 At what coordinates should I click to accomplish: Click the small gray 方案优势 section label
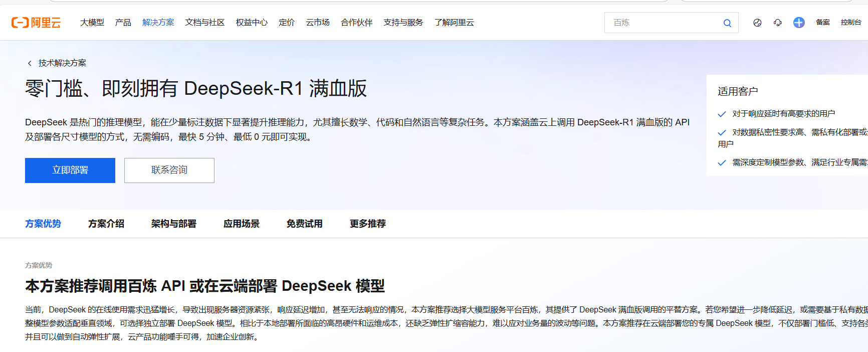pos(39,265)
